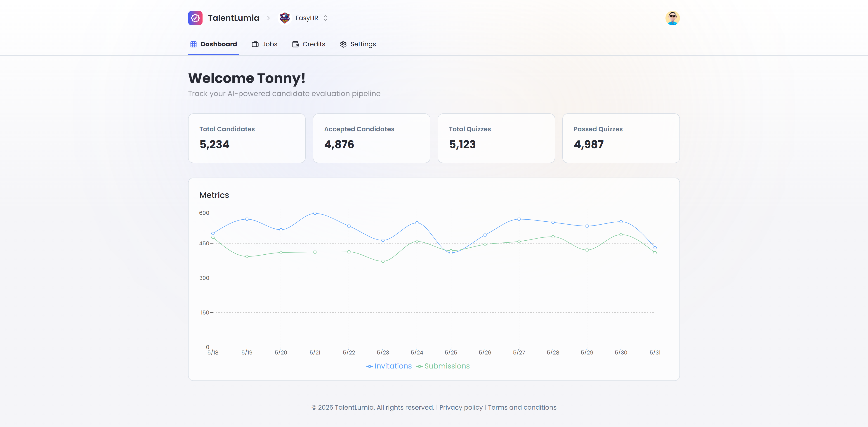Click the 5/25 x-axis label
This screenshot has height=427, width=868.
coord(451,353)
